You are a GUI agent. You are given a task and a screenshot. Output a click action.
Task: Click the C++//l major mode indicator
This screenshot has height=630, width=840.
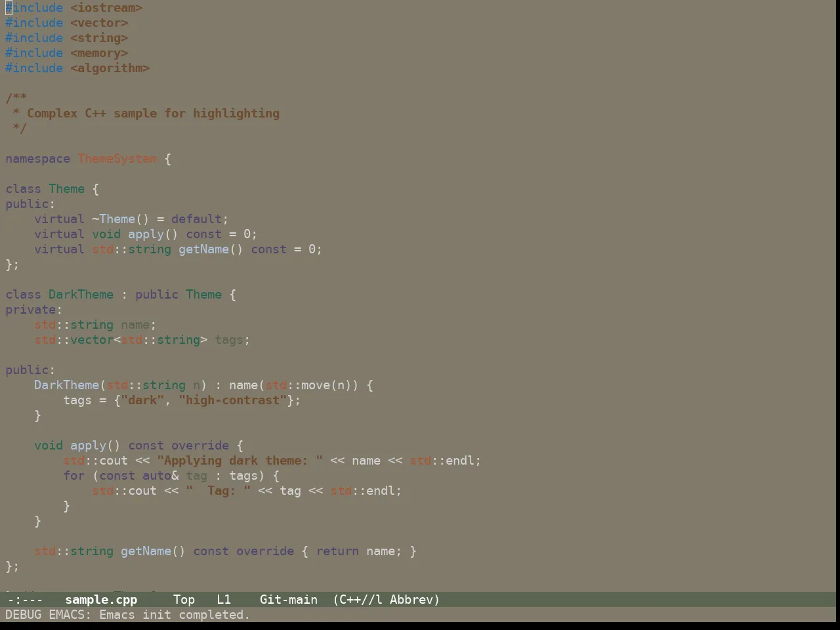(358, 600)
